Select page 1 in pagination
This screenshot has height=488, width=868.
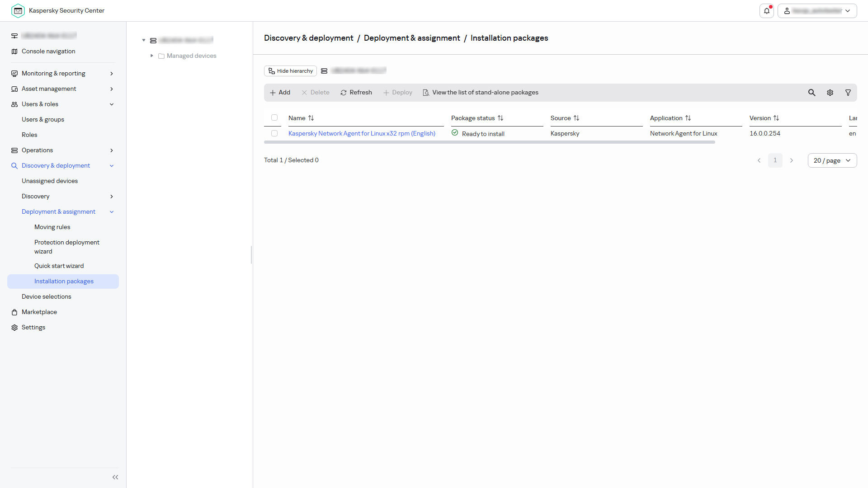click(775, 160)
